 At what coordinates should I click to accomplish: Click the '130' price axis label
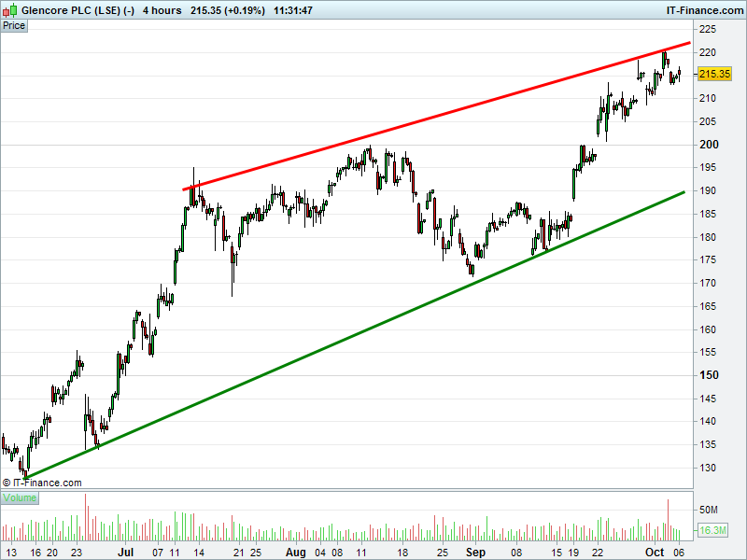click(x=708, y=468)
